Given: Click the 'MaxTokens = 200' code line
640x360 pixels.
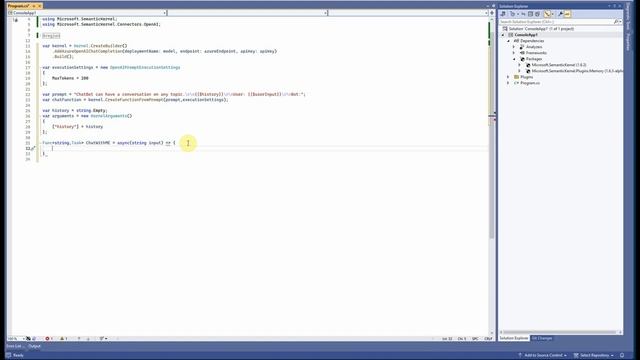Looking at the screenshot, I should click(70, 78).
